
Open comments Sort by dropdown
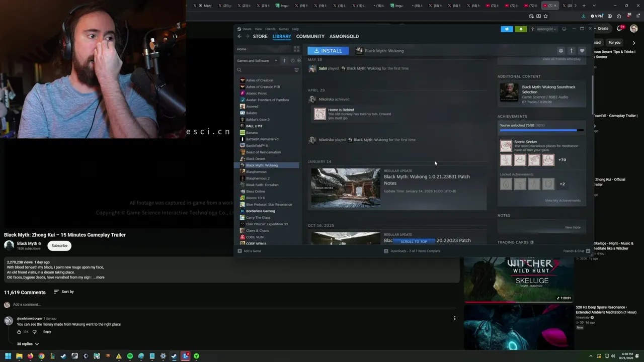pos(64,292)
